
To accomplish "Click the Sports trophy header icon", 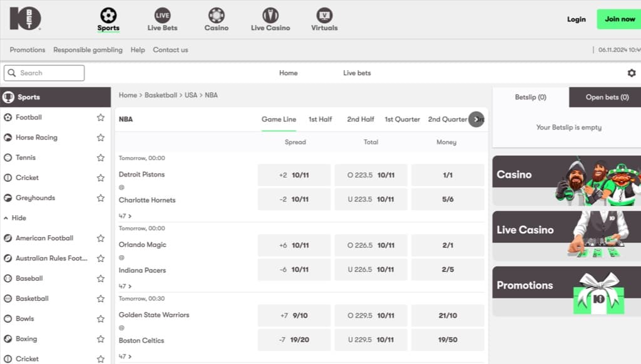I will 8,97.
